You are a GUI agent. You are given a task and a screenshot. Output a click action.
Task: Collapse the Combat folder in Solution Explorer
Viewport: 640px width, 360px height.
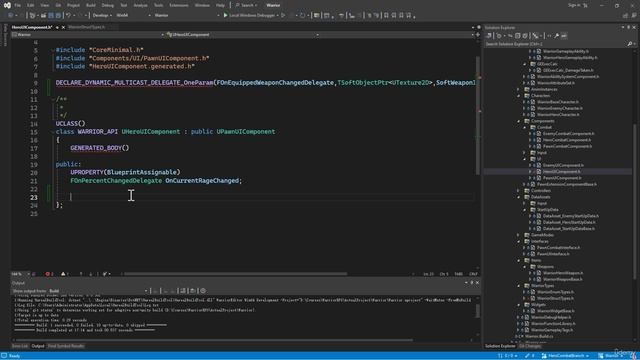tap(524, 127)
